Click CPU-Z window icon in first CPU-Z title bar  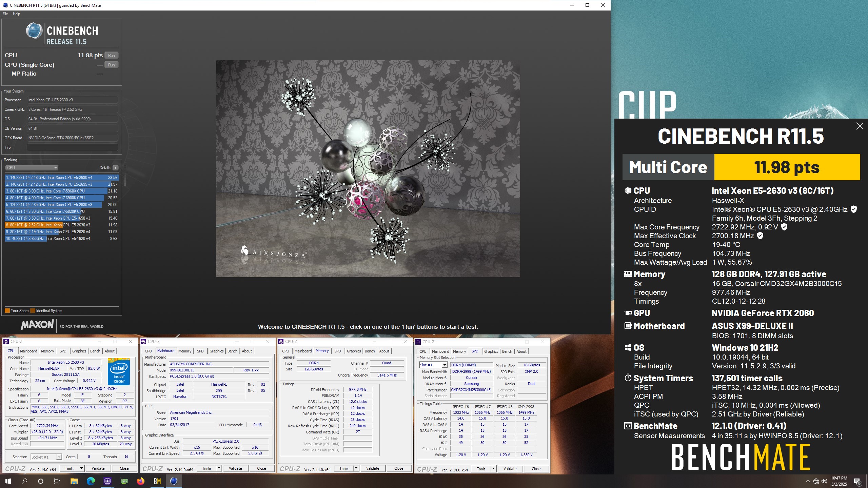(6, 342)
